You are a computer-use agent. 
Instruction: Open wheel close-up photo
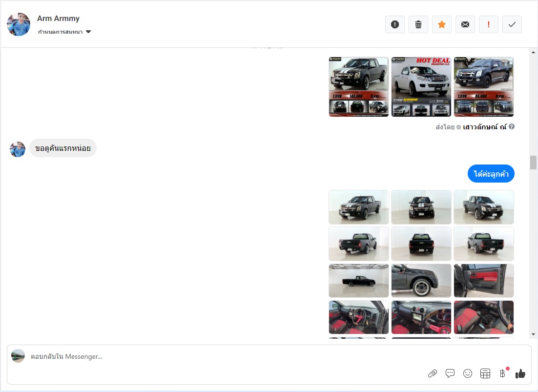tap(421, 281)
